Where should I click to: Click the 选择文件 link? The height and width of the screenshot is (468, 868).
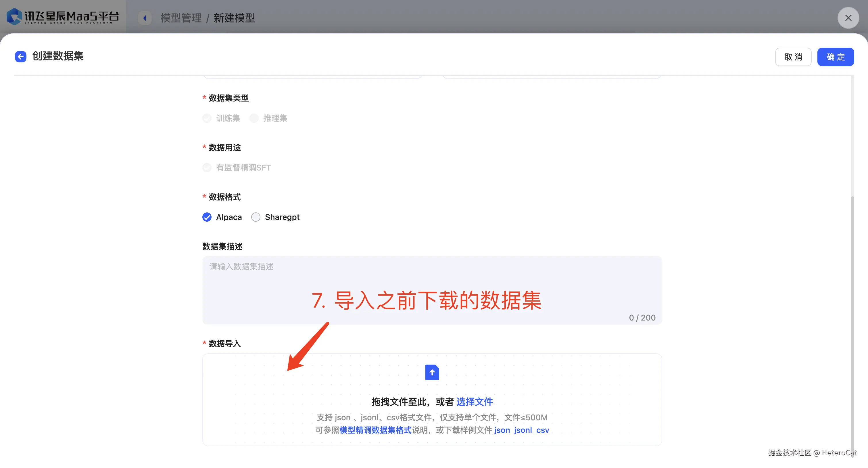pos(475,402)
